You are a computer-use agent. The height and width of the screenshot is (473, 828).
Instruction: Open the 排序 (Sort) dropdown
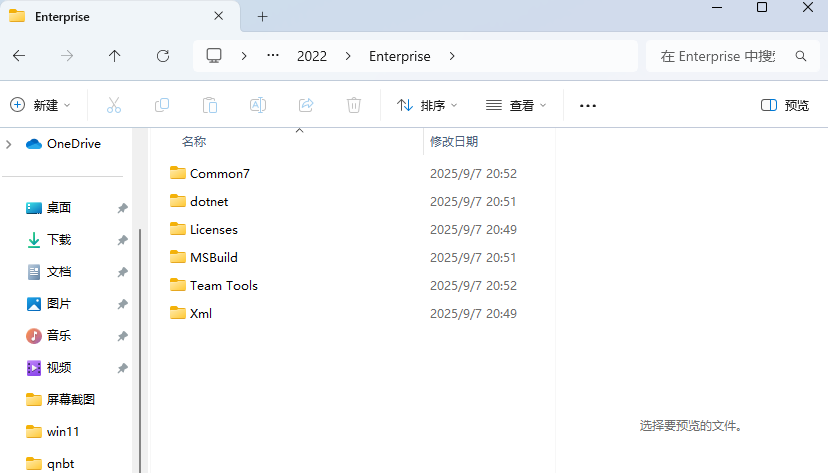click(427, 105)
